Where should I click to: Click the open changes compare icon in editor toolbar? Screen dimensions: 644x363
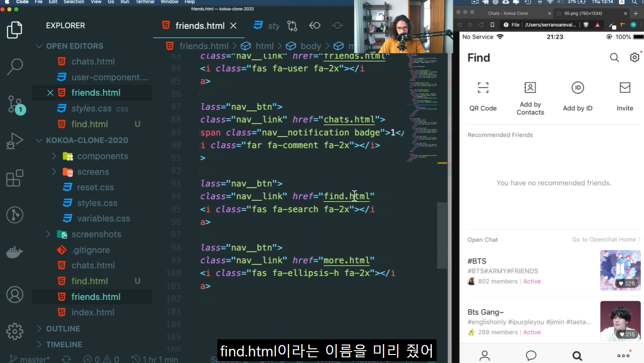[x=292, y=26]
